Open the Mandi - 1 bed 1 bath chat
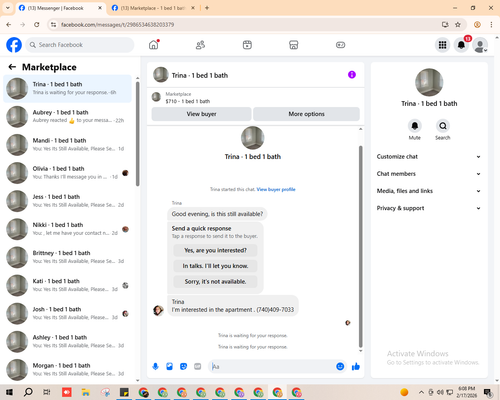Viewport: 500px width, 400px height. pyautogui.click(x=67, y=145)
